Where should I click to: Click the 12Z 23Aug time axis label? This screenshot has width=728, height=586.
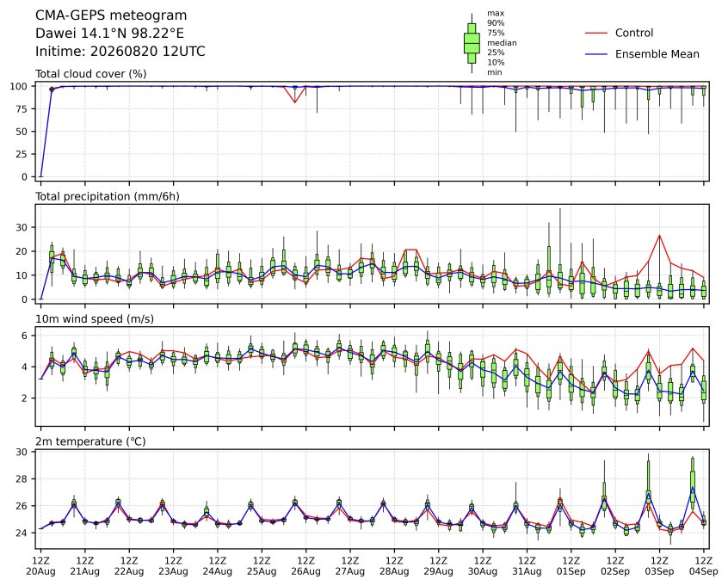(x=173, y=566)
